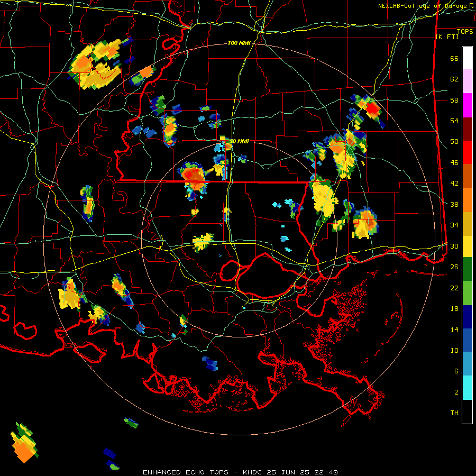Select the mustard gold legend swatch

(x=467, y=223)
